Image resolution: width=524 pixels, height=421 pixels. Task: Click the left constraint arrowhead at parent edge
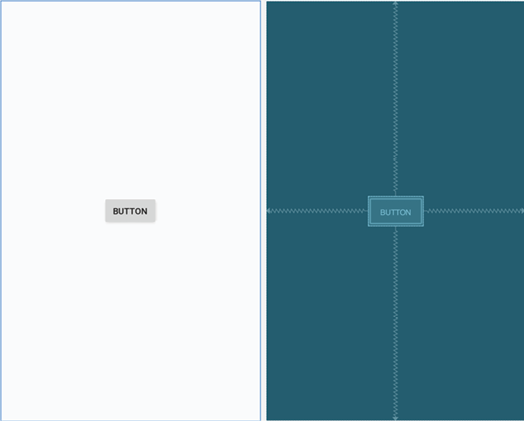pos(269,211)
